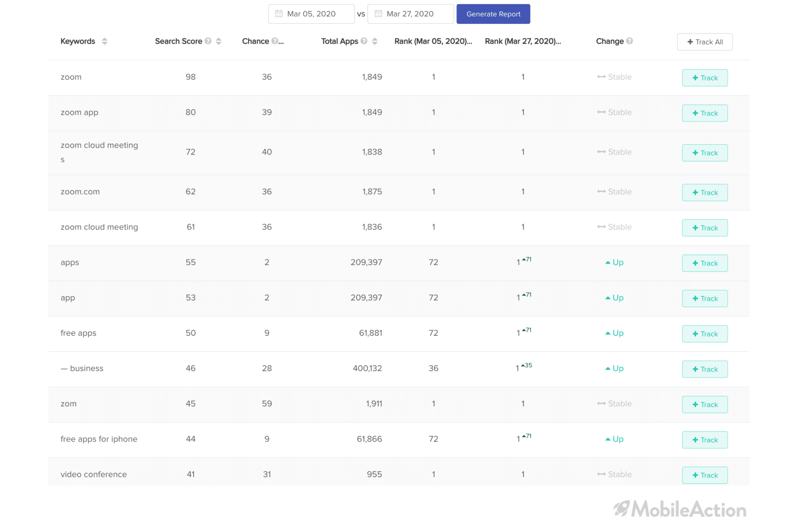This screenshot has height=532, width=798.
Task: Click the Rank (Mar 27, 2020) column header
Action: 522,41
